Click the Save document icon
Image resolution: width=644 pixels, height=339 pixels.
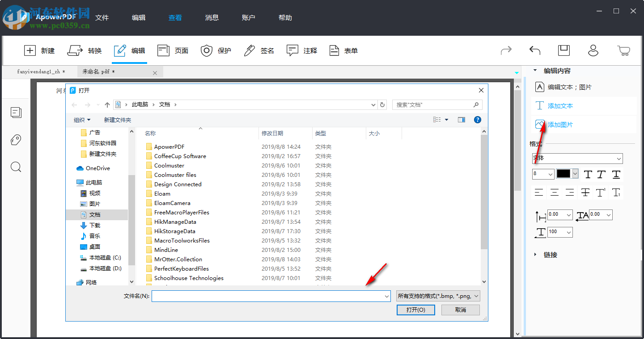(563, 50)
